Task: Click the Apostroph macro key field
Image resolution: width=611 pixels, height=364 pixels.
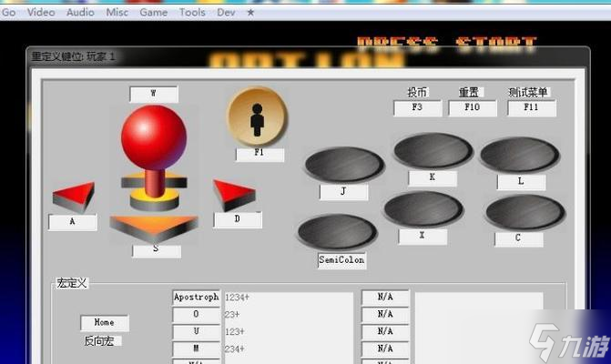Action: (197, 298)
